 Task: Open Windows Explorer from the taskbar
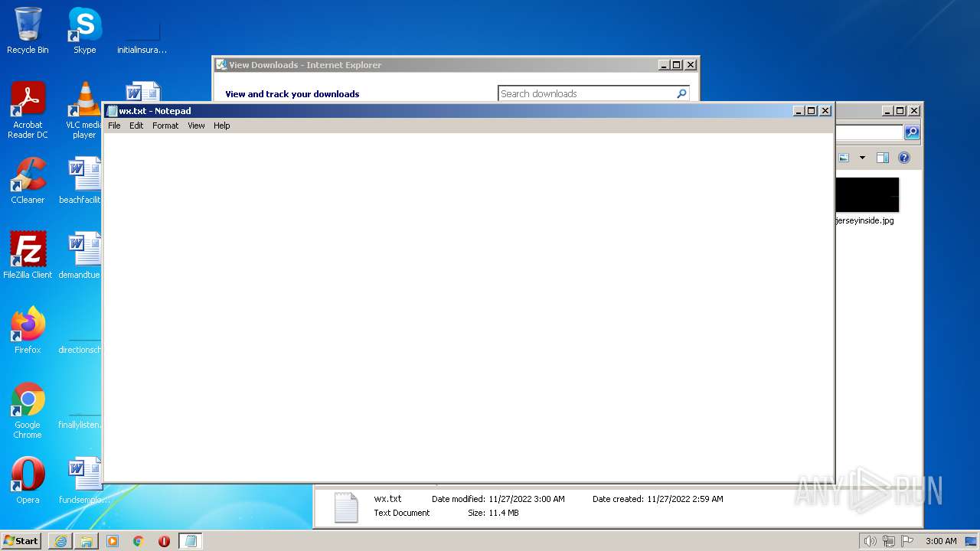pos(87,541)
